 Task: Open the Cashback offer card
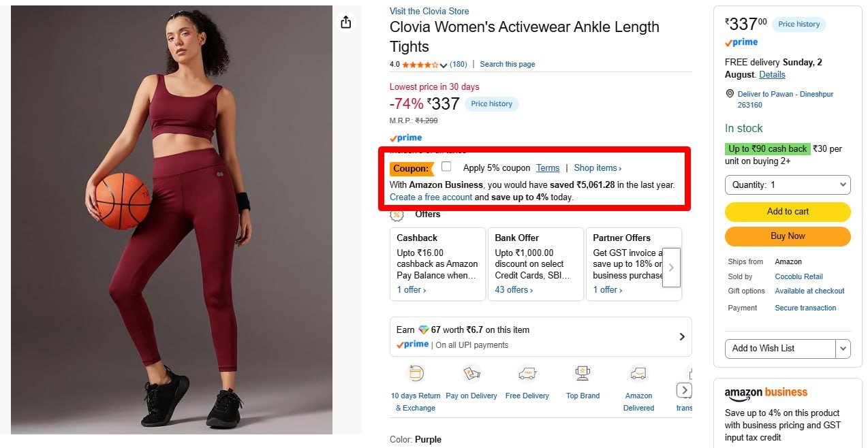pyautogui.click(x=437, y=264)
